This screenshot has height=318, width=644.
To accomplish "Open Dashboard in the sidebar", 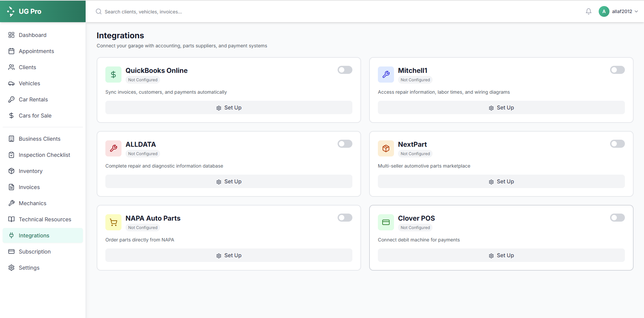I will click(x=33, y=35).
